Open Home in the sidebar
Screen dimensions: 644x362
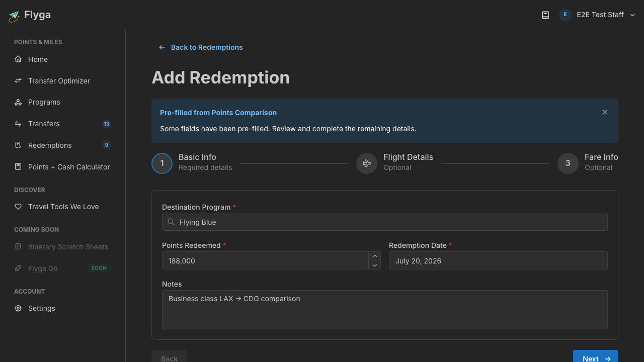(x=62, y=59)
